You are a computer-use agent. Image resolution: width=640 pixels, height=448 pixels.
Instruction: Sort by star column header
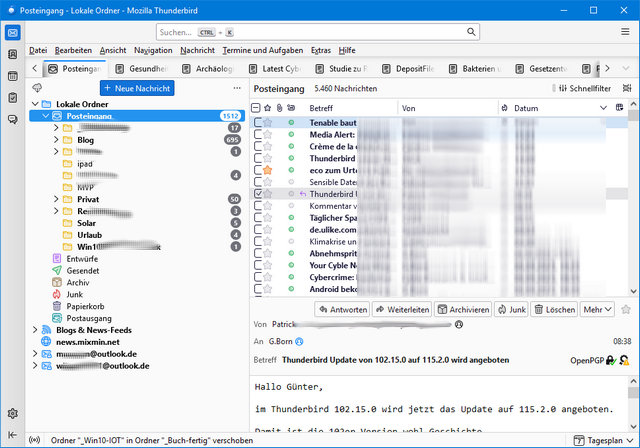click(267, 108)
